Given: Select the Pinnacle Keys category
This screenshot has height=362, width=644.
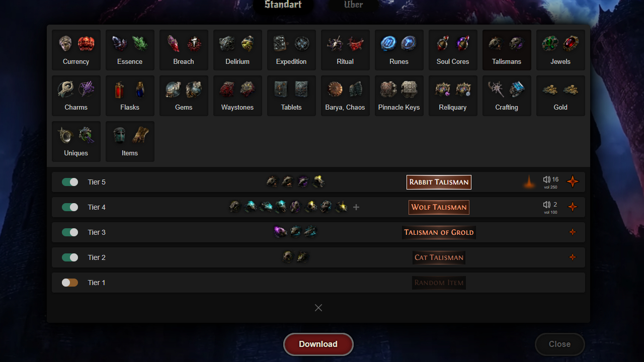Looking at the screenshot, I should point(399,96).
